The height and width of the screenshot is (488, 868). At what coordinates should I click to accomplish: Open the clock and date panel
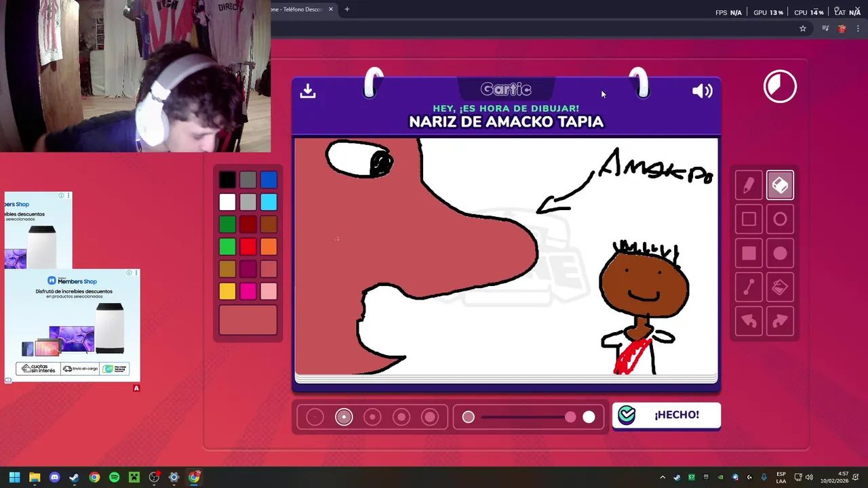[x=834, y=477]
